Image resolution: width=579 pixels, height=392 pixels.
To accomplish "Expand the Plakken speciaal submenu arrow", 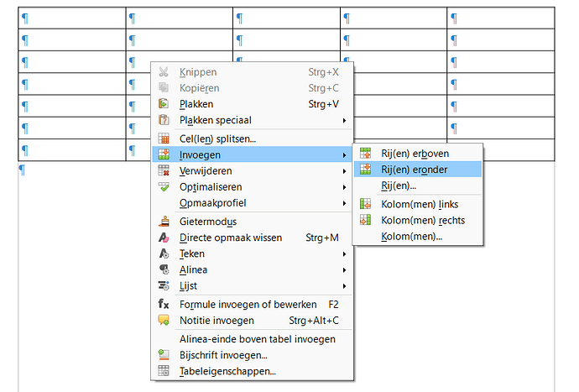I will [344, 120].
